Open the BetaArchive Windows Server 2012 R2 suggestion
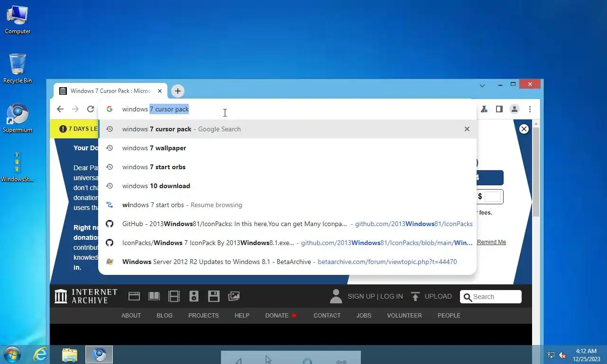 pos(287,262)
